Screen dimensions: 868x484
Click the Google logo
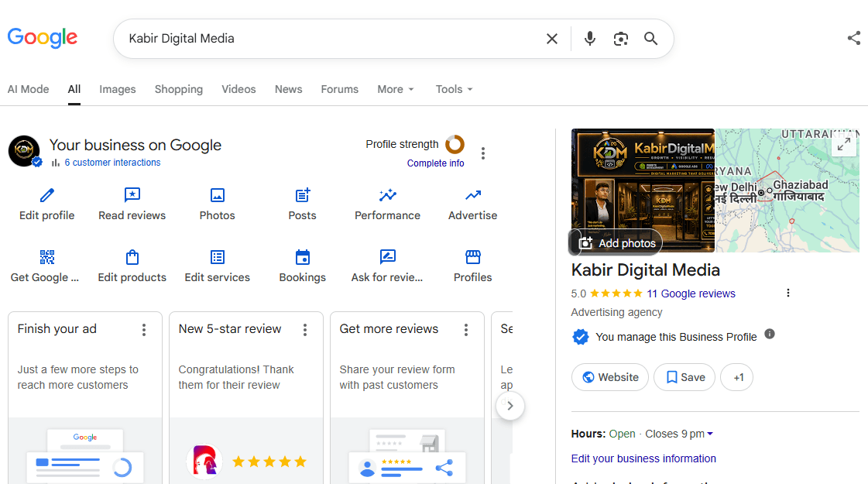(43, 38)
